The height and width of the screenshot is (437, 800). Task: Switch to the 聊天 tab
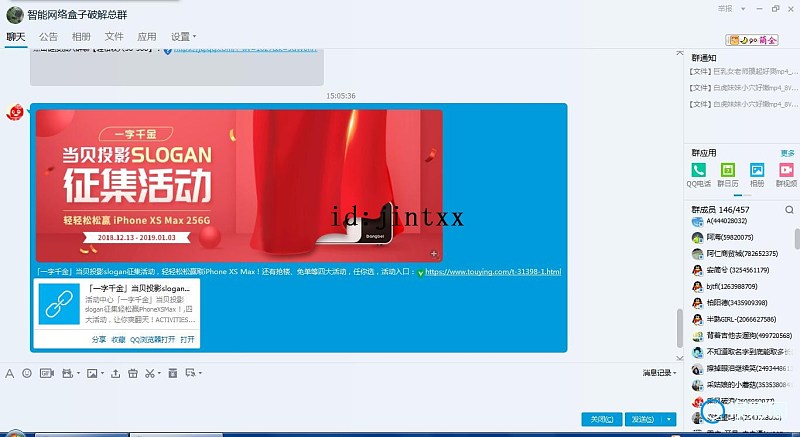point(16,37)
